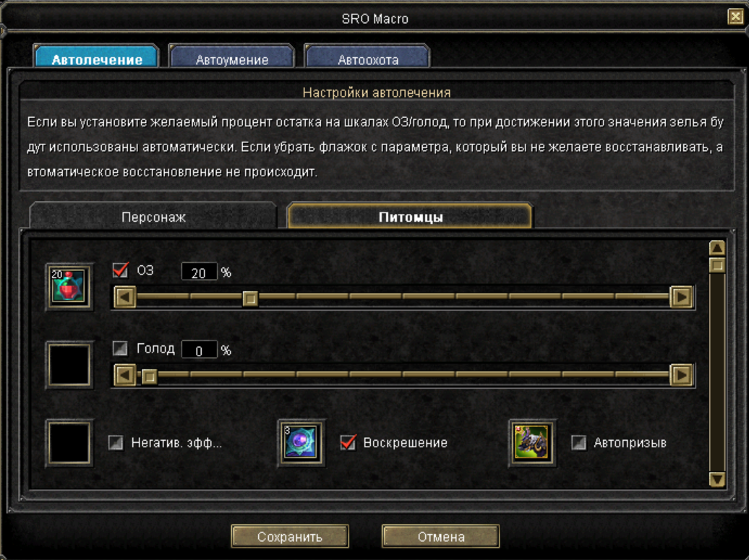Toggle the Воскрешение checkbox
The image size is (749, 560).
tap(348, 442)
